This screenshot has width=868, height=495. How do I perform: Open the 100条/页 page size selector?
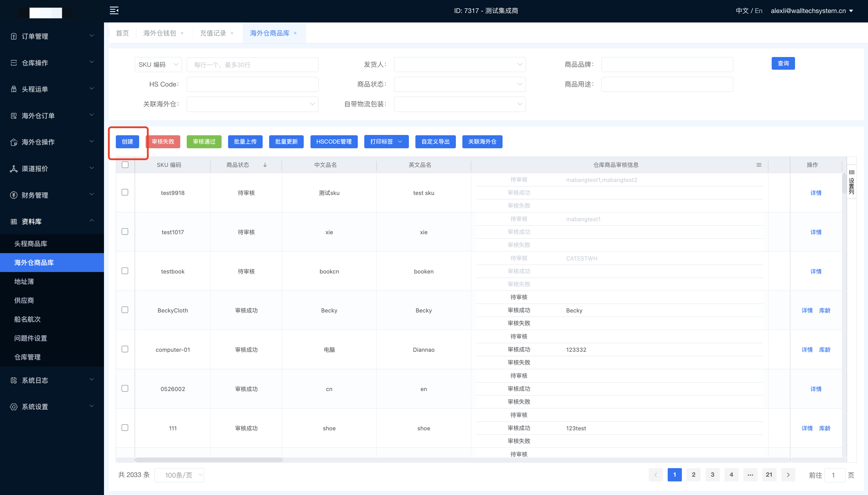(179, 475)
